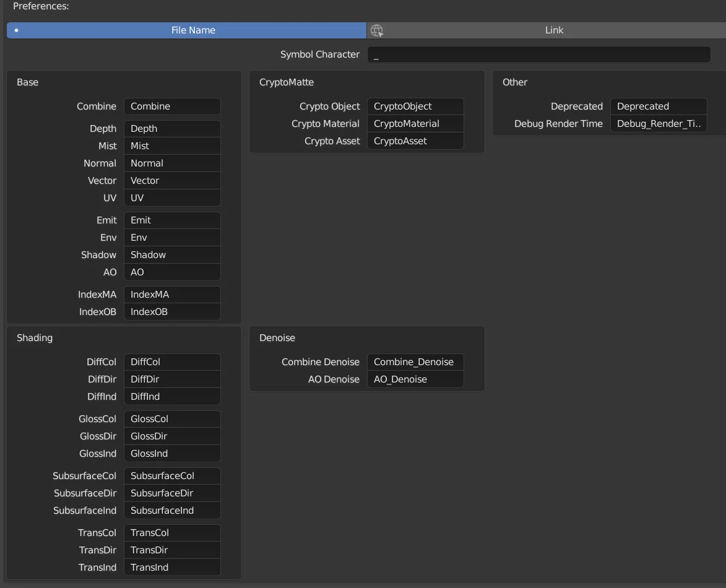
Task: Click the Combine_Denoise field
Action: 415,361
